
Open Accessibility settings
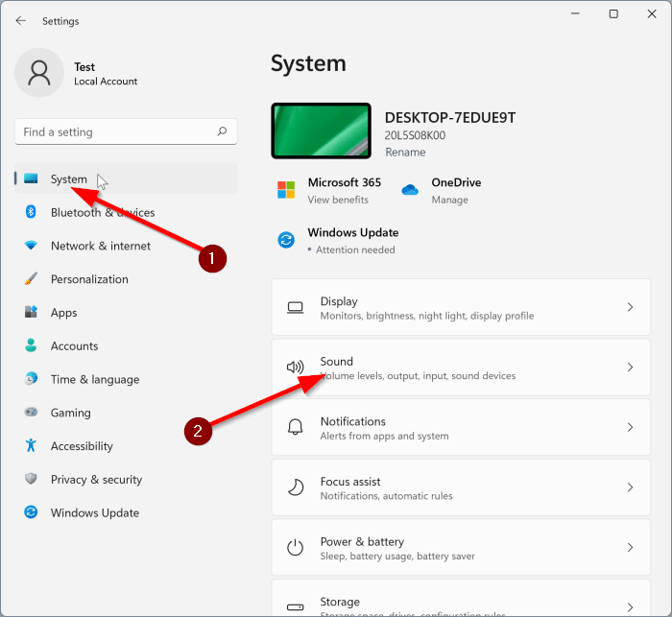[126, 445]
